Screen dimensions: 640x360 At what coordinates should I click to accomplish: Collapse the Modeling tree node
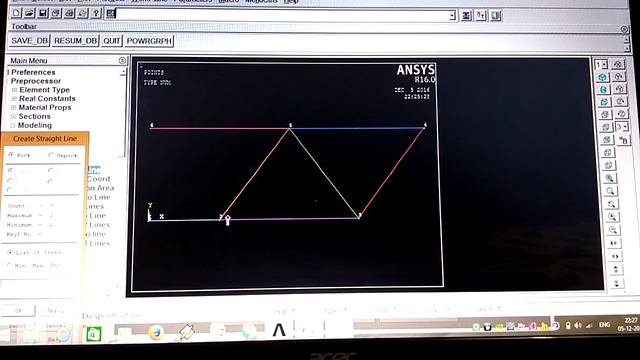pos(13,125)
